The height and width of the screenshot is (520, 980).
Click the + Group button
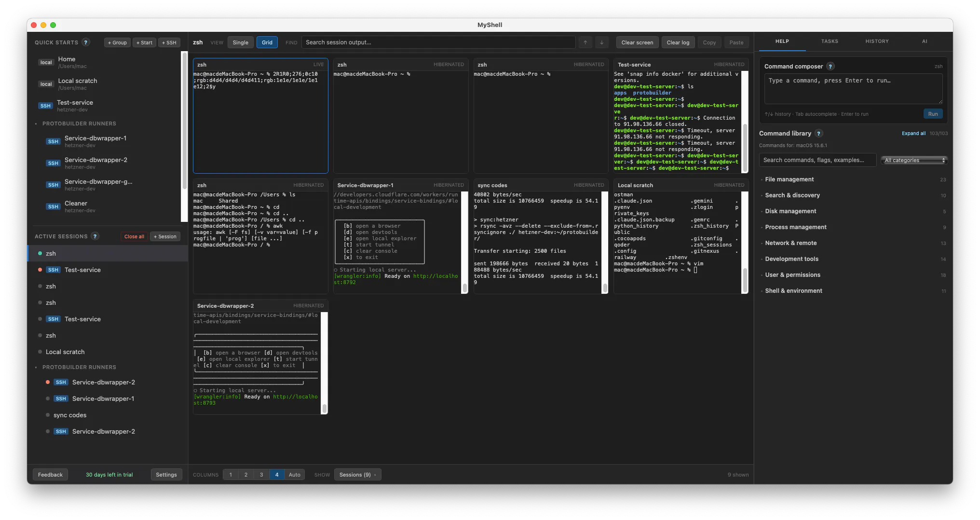[x=117, y=42]
